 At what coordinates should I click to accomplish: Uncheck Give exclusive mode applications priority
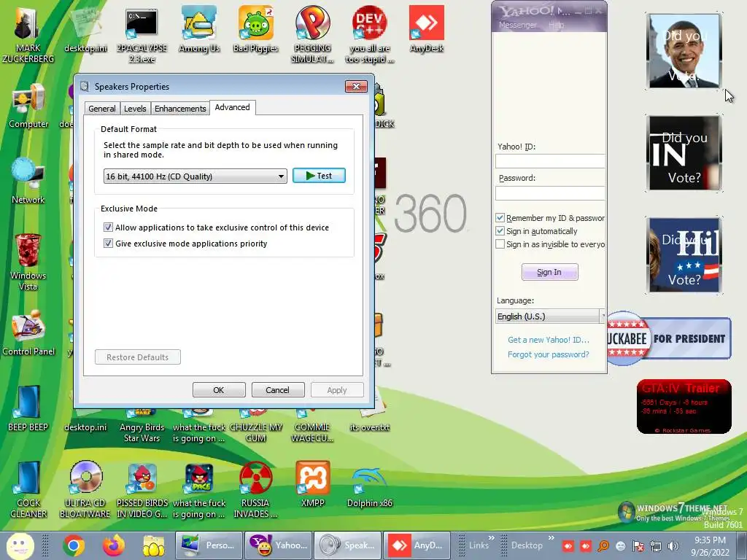pyautogui.click(x=108, y=244)
